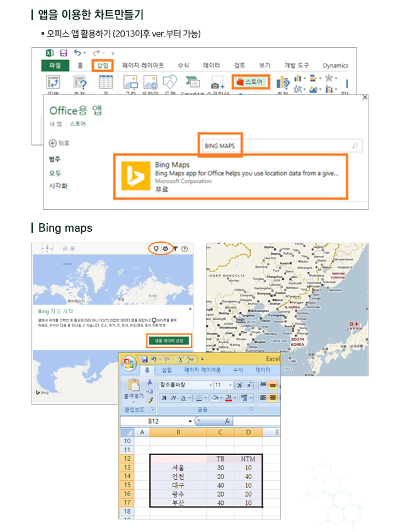400x532 pixels.
Task: Open the 페이지 레이아웃 tab in Excel 2013
Action: click(x=143, y=65)
